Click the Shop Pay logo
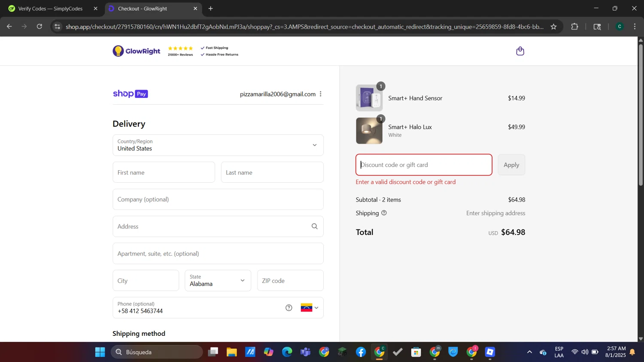This screenshot has height=362, width=644. point(131,94)
